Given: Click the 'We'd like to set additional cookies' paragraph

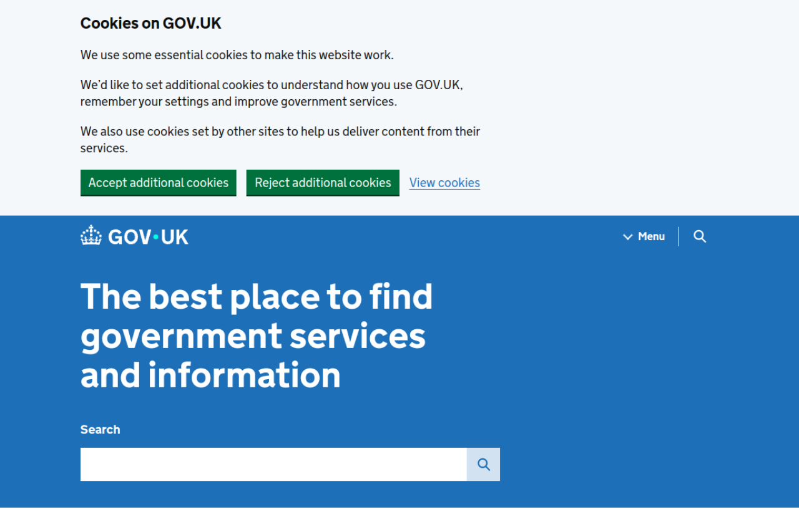Looking at the screenshot, I should 272,93.
